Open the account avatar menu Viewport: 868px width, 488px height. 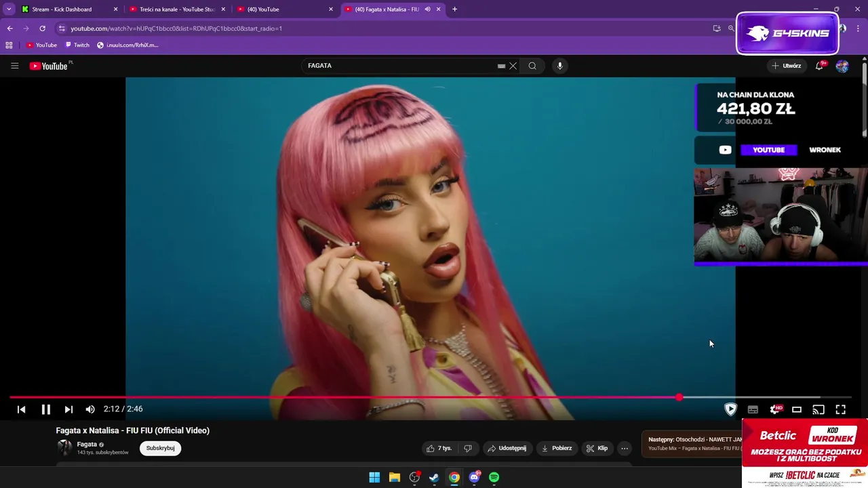[x=842, y=66]
